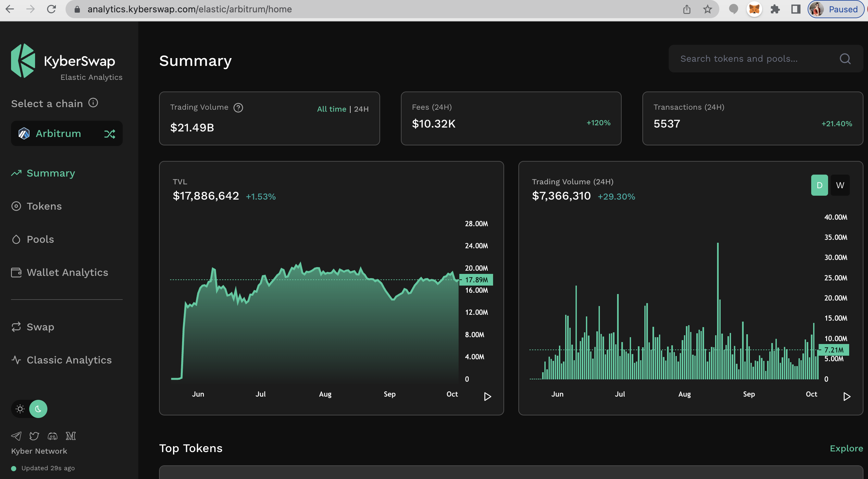868x479 pixels.
Task: Click the Select a chain info icon
Action: point(93,103)
